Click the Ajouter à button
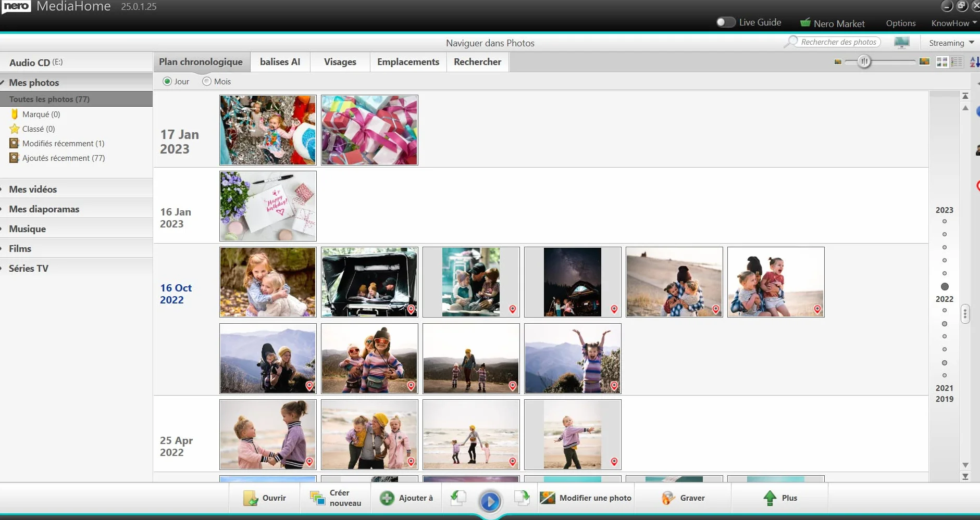 [x=406, y=498]
